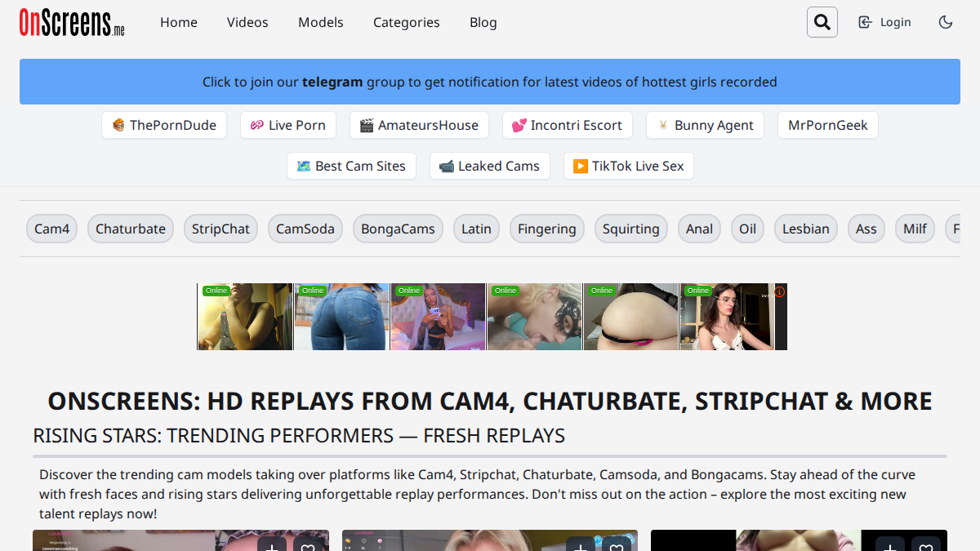Filter by the Oil tag
The height and width of the screenshot is (551, 980).
(x=748, y=229)
